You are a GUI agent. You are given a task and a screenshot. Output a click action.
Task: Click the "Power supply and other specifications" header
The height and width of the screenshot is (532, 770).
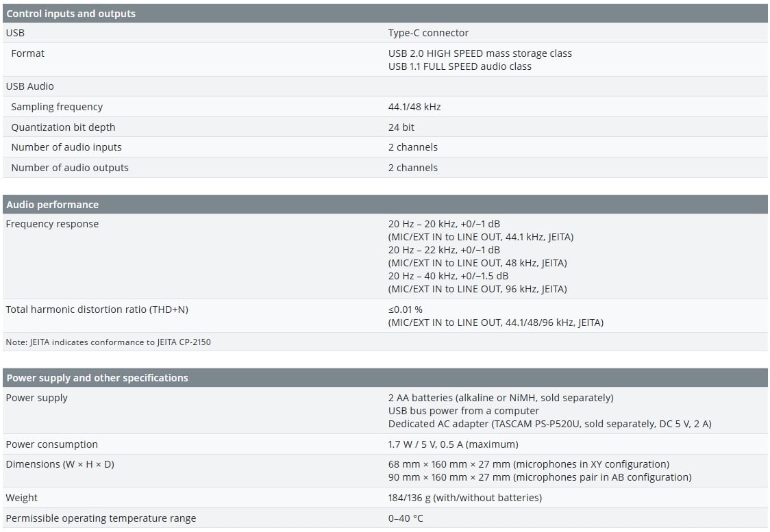click(x=97, y=378)
